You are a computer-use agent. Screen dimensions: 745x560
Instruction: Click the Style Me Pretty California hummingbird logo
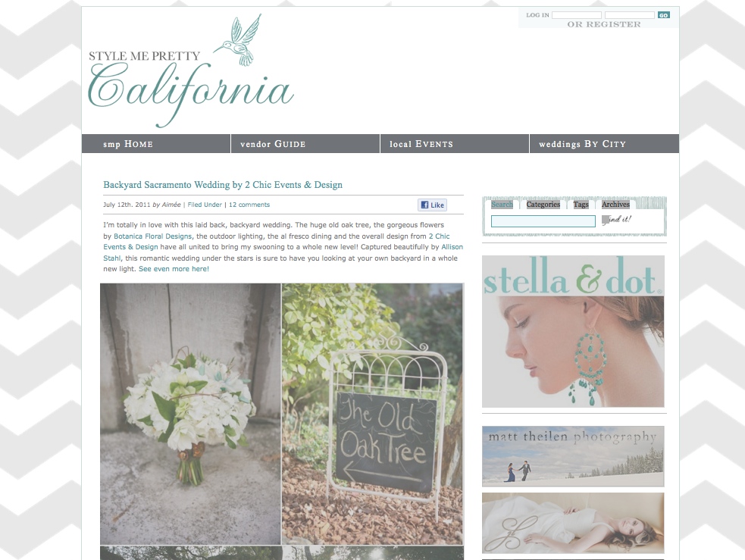click(190, 71)
